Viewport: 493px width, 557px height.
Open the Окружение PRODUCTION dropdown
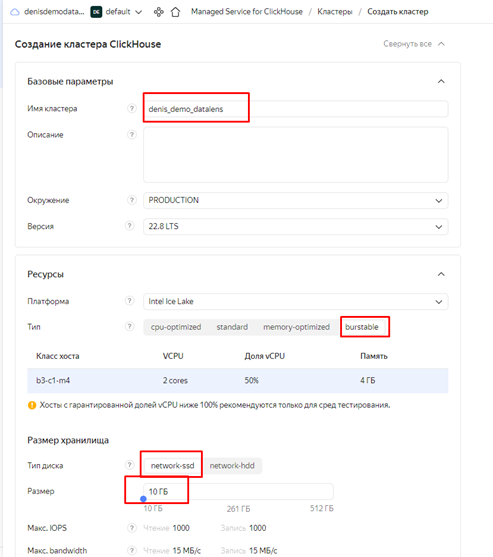pos(296,200)
